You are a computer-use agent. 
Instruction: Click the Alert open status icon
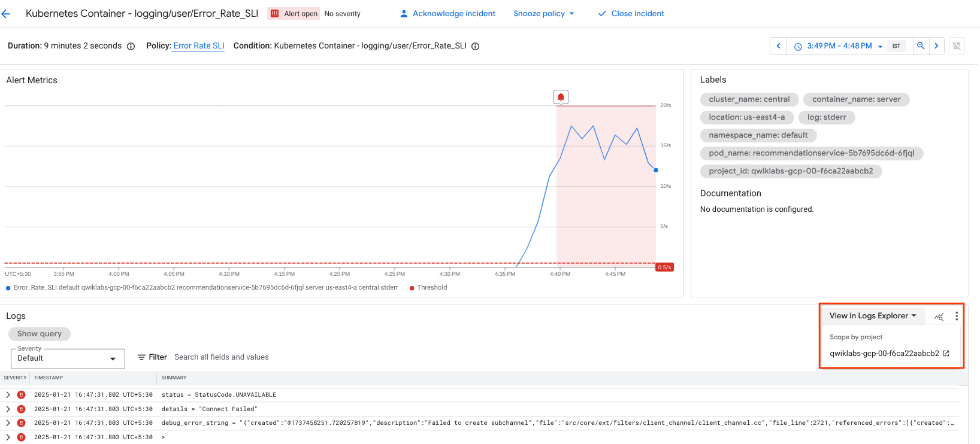pyautogui.click(x=275, y=14)
